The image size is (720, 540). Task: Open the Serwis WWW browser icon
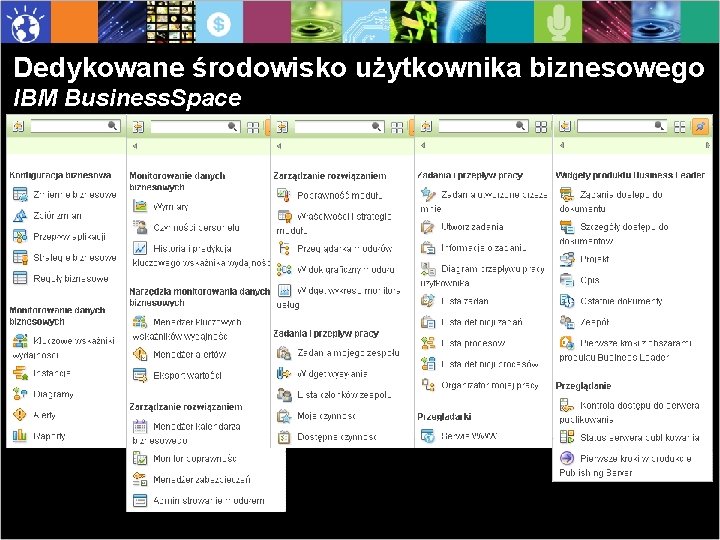428,435
